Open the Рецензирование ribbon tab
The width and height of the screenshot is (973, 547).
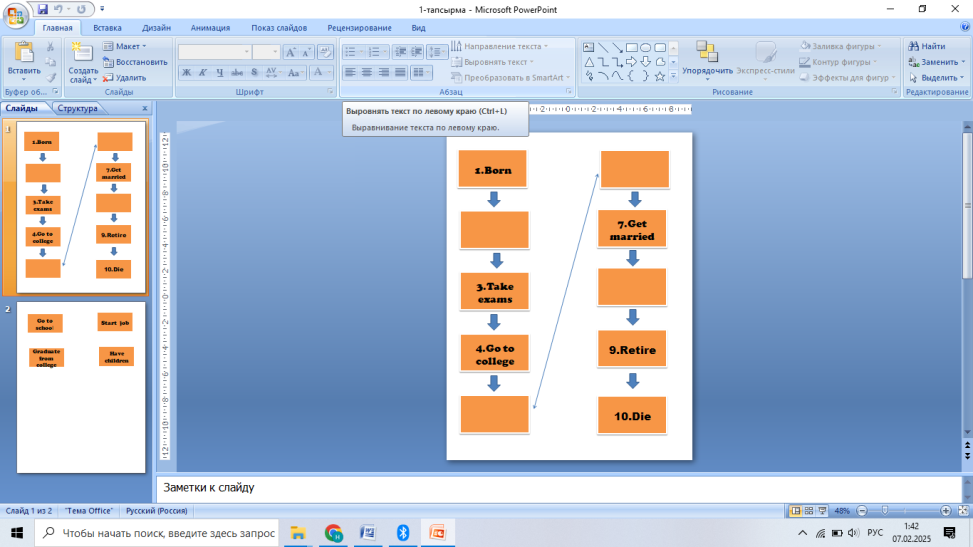tap(359, 28)
